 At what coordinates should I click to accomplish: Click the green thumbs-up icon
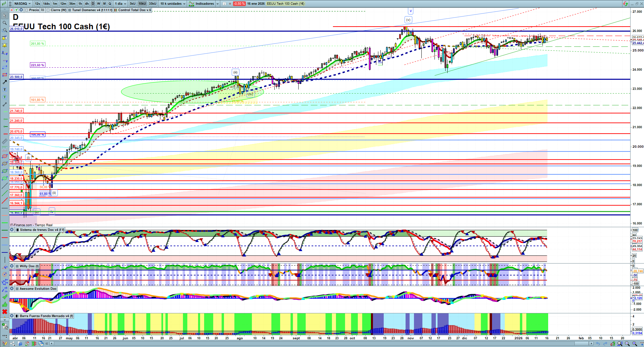tap(5, 304)
